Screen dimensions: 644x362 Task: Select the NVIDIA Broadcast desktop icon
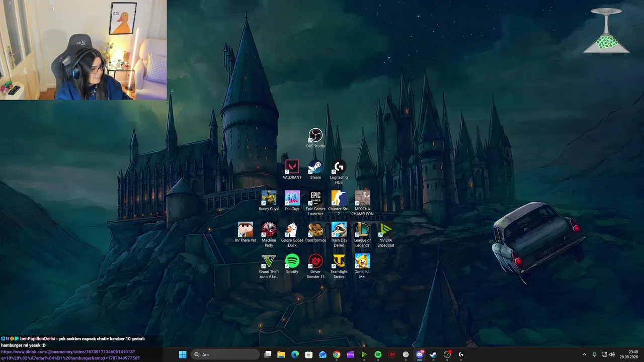[386, 235]
